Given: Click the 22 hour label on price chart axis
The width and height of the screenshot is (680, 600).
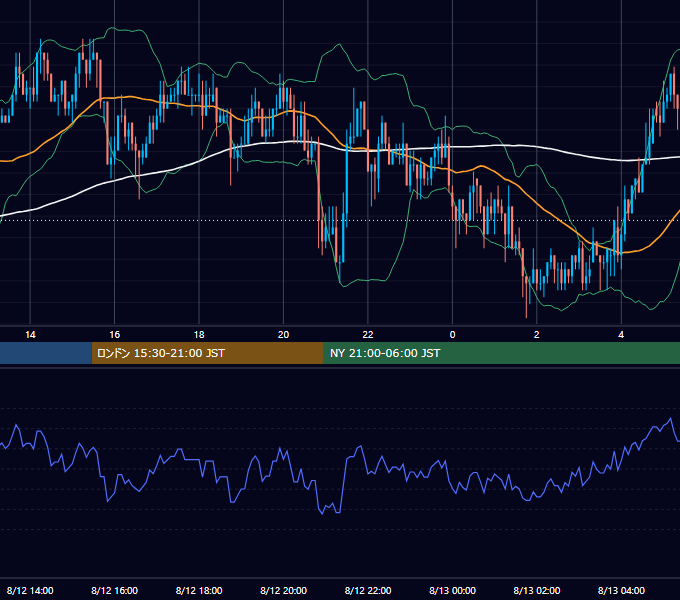Looking at the screenshot, I should pyautogui.click(x=368, y=335).
